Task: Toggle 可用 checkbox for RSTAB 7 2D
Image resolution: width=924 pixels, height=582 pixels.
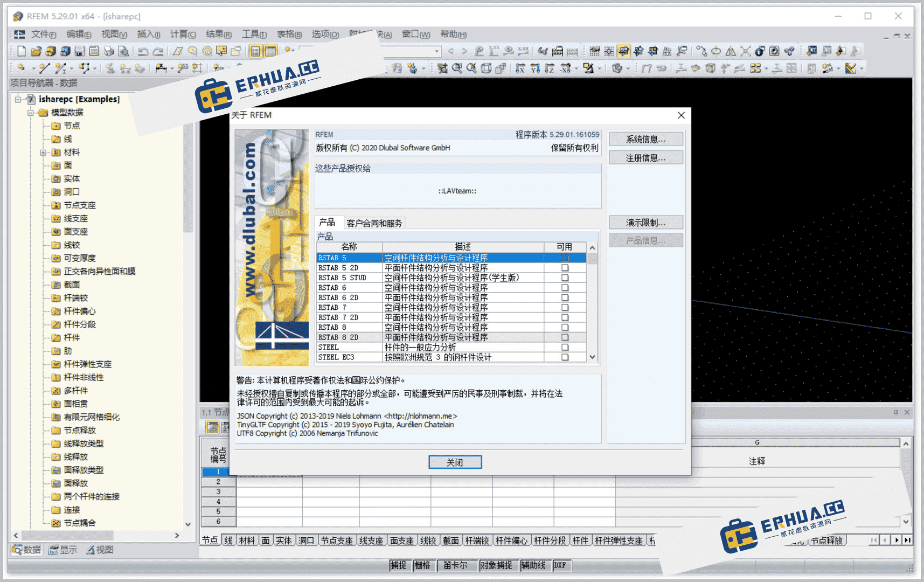Action: click(x=565, y=317)
